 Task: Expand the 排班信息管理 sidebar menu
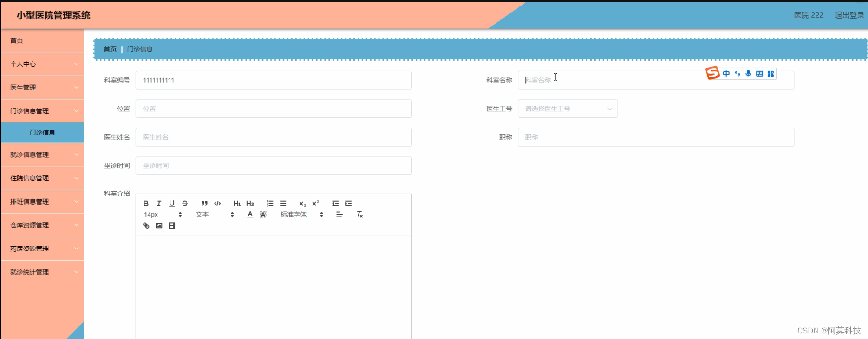tap(42, 202)
